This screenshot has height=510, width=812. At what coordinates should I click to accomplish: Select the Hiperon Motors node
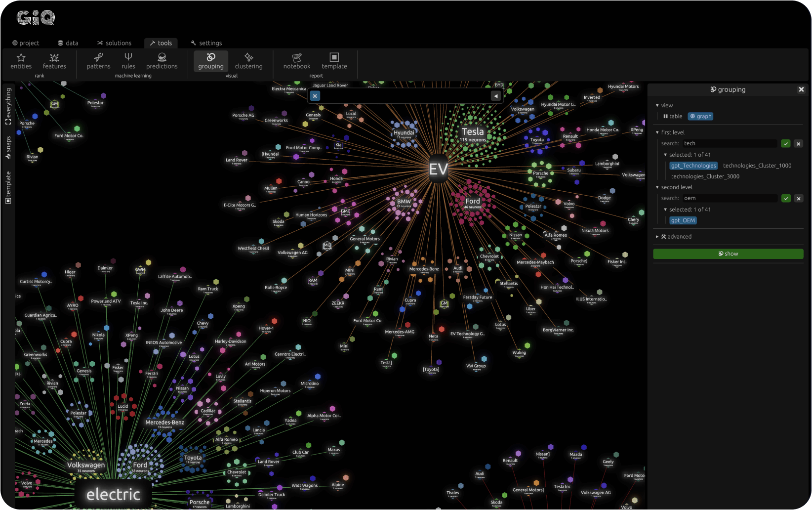[275, 391]
